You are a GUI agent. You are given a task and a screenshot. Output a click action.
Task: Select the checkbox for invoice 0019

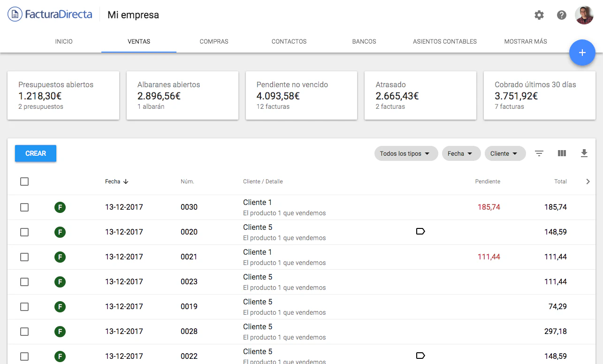coord(24,307)
